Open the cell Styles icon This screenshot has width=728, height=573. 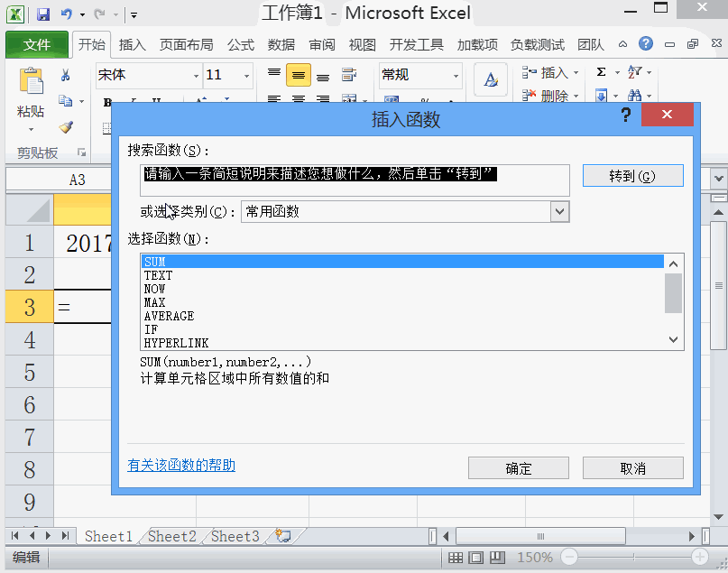pos(491,79)
